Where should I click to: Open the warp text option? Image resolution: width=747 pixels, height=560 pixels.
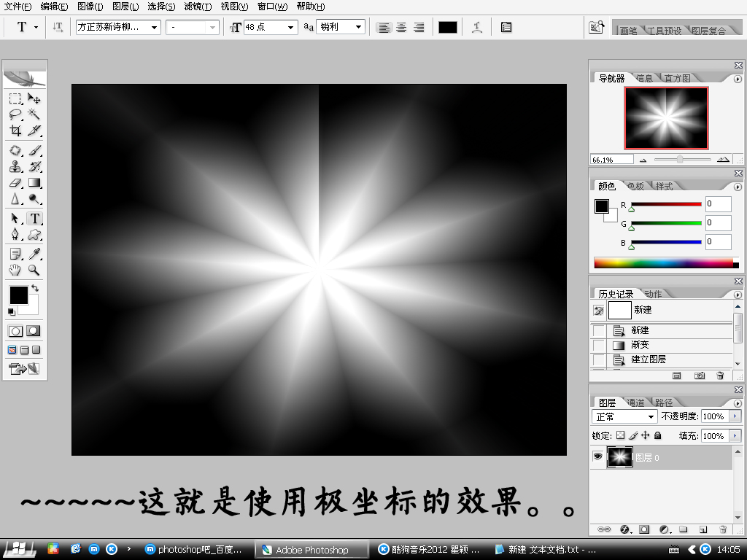click(477, 27)
